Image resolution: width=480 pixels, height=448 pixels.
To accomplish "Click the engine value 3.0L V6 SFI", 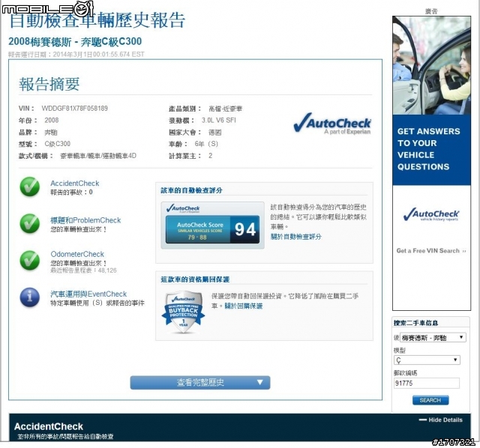I will 218,120.
